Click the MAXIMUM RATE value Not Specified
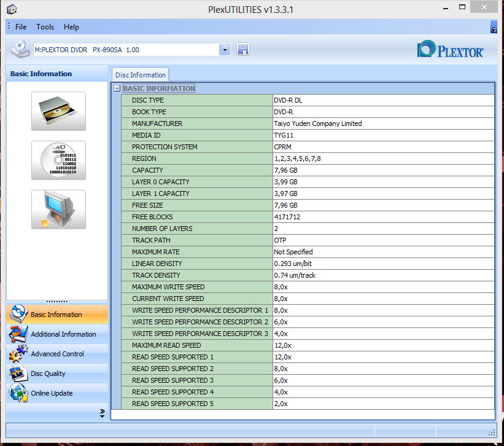This screenshot has height=446, width=504. 293,252
